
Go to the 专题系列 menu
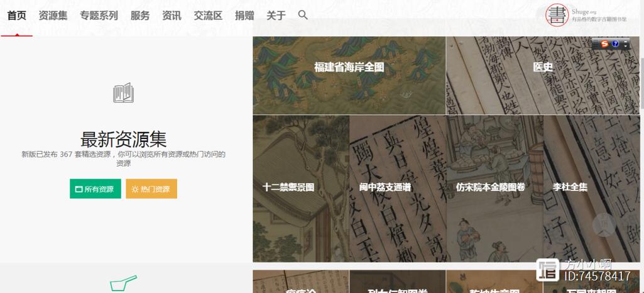pyautogui.click(x=99, y=16)
